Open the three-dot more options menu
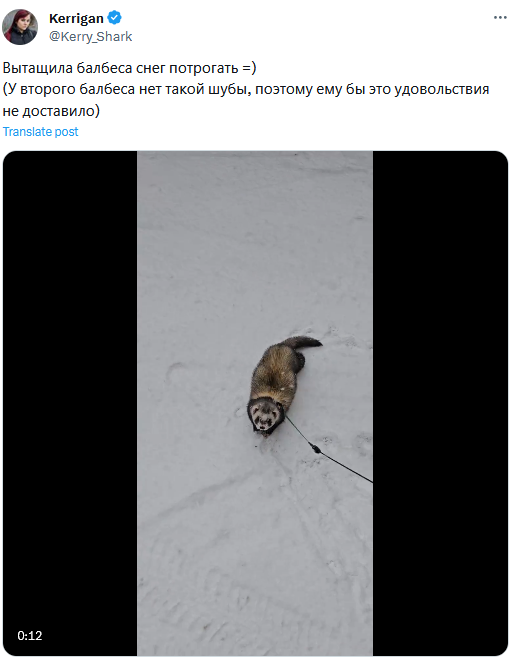The width and height of the screenshot is (520, 664). tap(500, 17)
